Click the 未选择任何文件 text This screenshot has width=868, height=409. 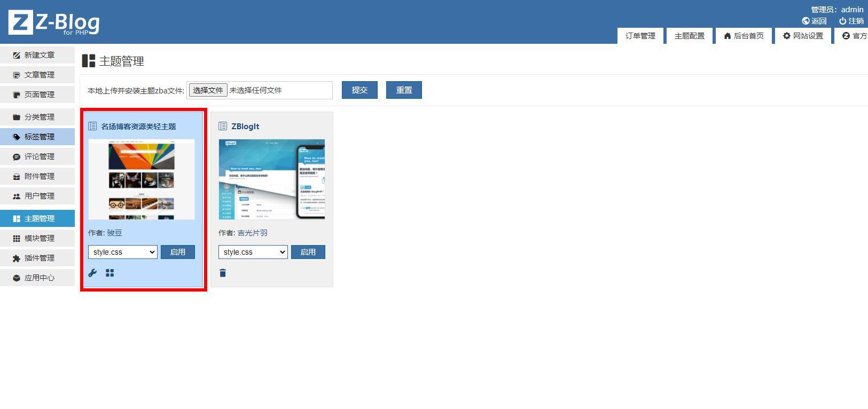tap(255, 90)
